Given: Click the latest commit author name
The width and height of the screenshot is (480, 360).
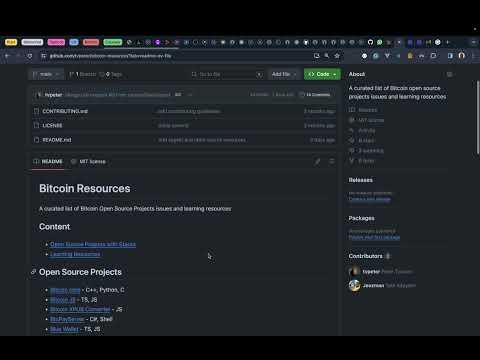Looking at the screenshot, I should click(53, 95).
